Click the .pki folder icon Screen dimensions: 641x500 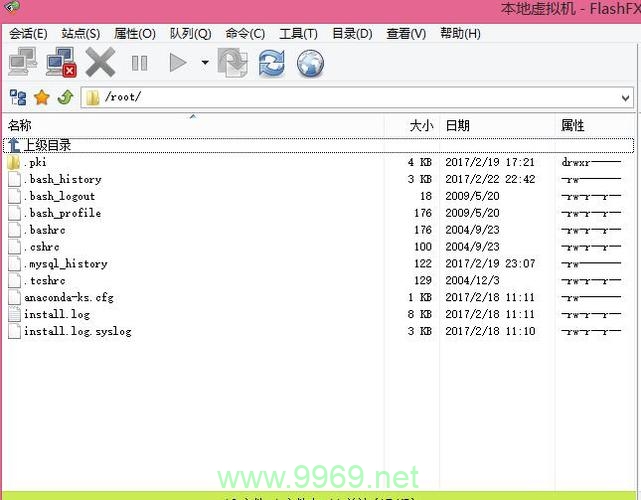(14, 162)
